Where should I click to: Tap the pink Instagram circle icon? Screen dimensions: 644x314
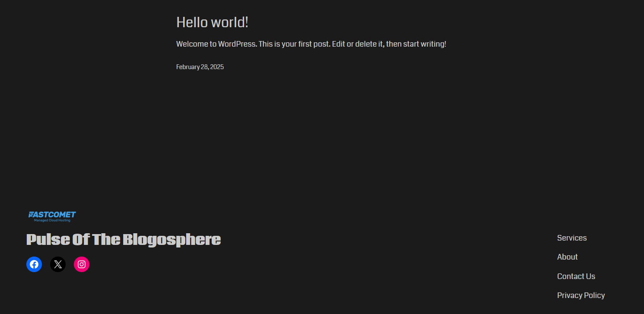(x=82, y=264)
